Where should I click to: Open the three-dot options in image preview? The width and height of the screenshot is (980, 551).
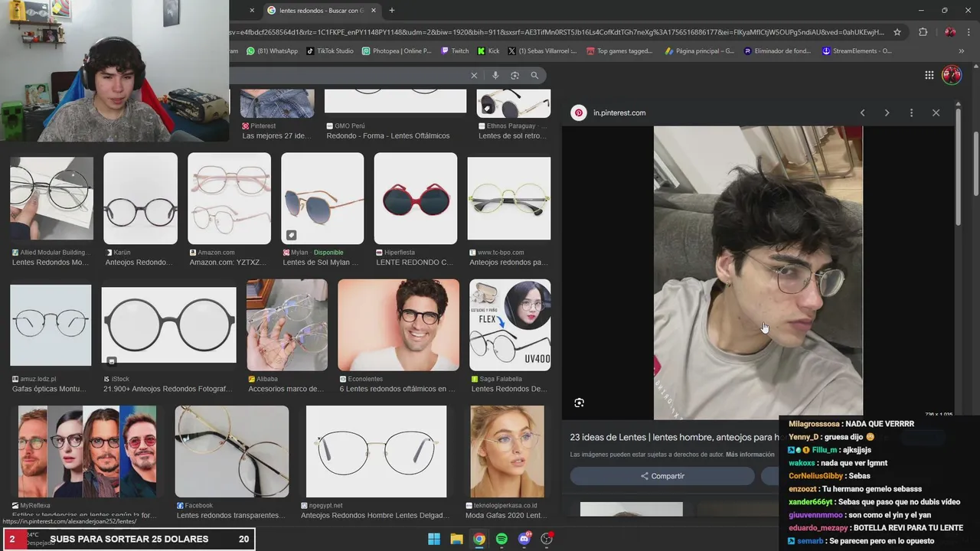tap(911, 112)
